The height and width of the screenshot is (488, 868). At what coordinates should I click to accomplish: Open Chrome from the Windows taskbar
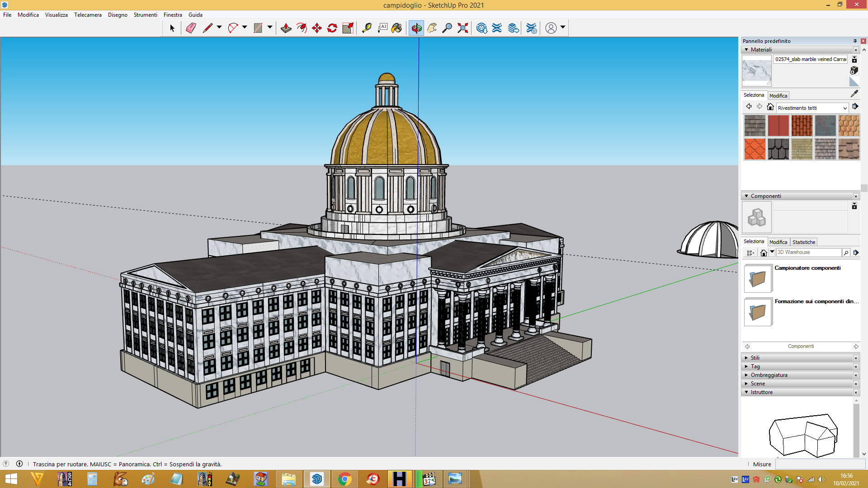344,479
